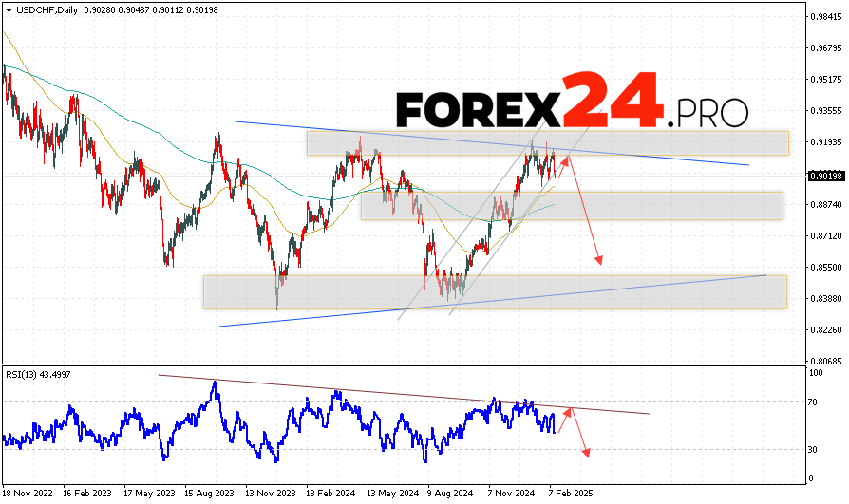
Task: Click the red upward arrow in RSI panel
Action: 564,420
